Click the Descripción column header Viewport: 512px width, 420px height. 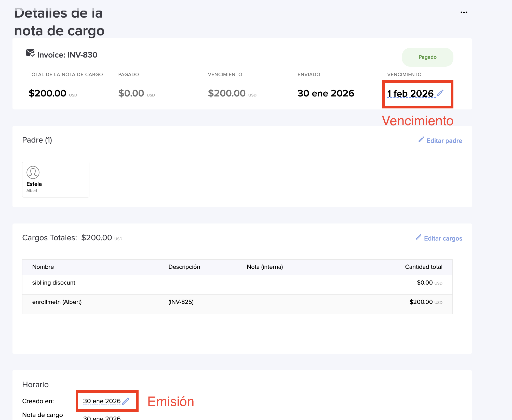click(184, 267)
